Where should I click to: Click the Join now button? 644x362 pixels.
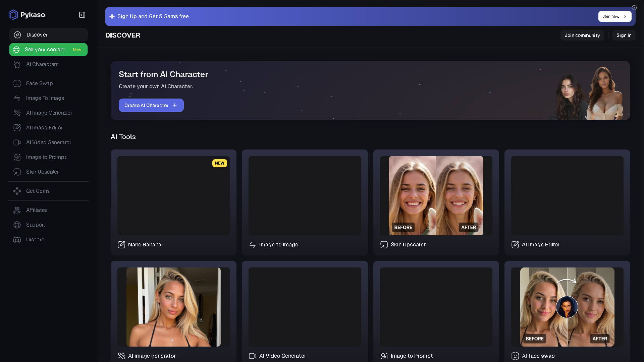click(614, 16)
